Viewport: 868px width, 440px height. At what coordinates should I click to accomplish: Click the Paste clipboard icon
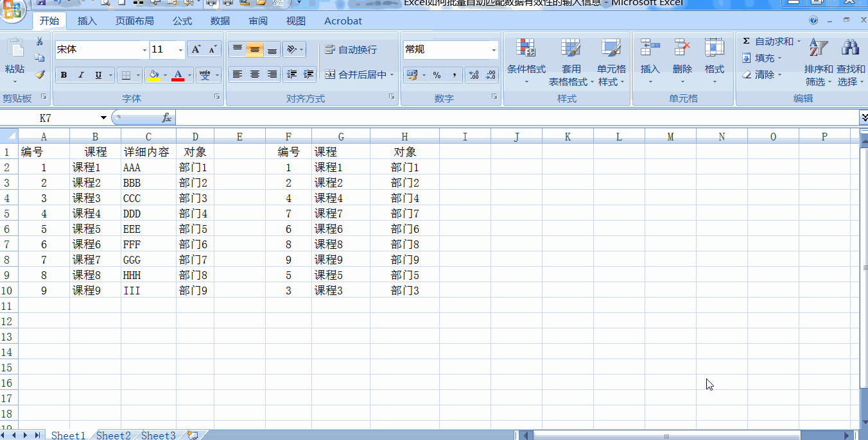[x=14, y=48]
